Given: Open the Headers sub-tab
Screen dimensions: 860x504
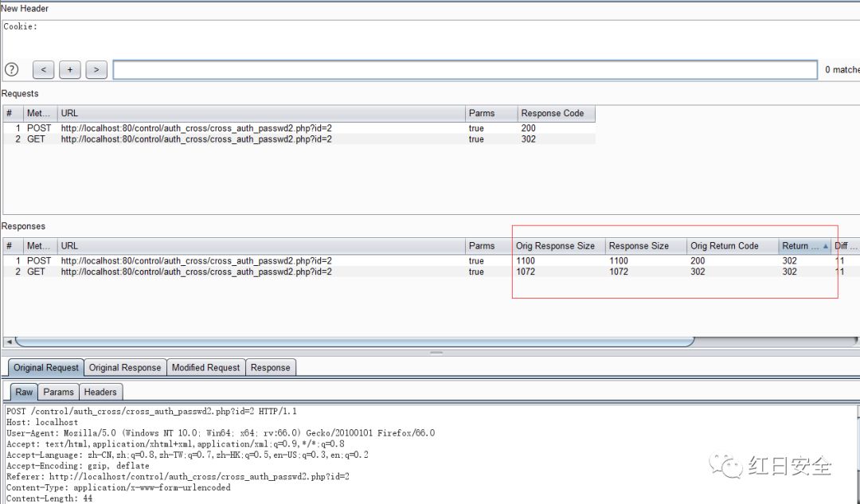Looking at the screenshot, I should tap(100, 392).
